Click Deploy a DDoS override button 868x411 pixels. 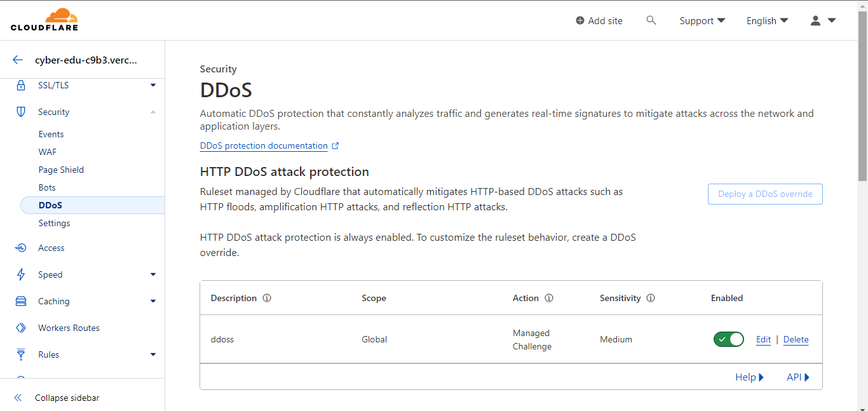pyautogui.click(x=765, y=194)
